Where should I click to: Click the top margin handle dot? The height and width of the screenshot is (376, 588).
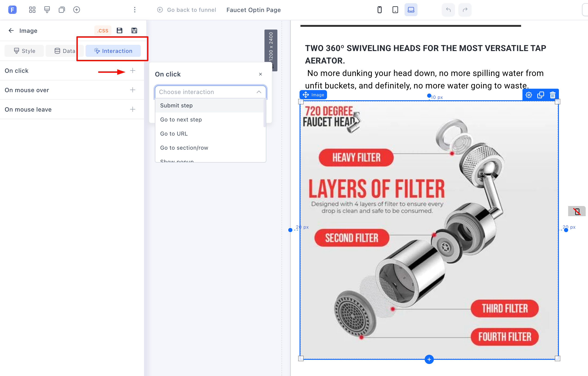(x=429, y=96)
